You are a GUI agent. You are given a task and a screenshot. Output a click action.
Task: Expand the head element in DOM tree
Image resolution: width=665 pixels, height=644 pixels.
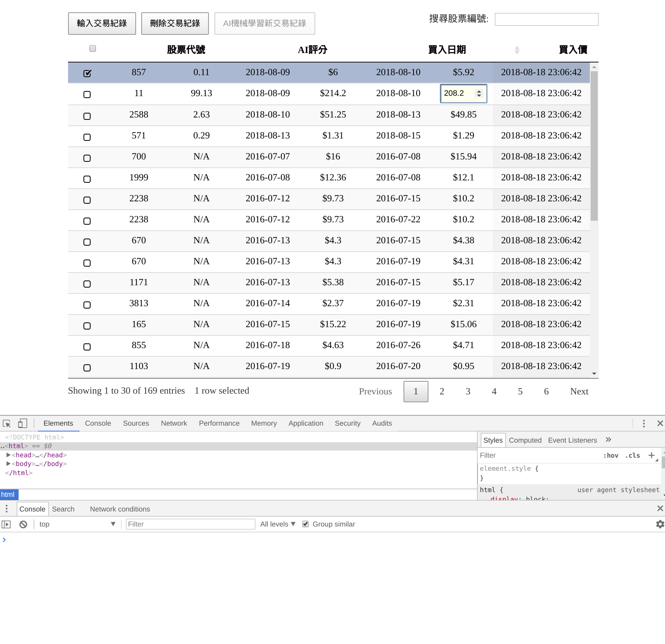click(x=8, y=455)
